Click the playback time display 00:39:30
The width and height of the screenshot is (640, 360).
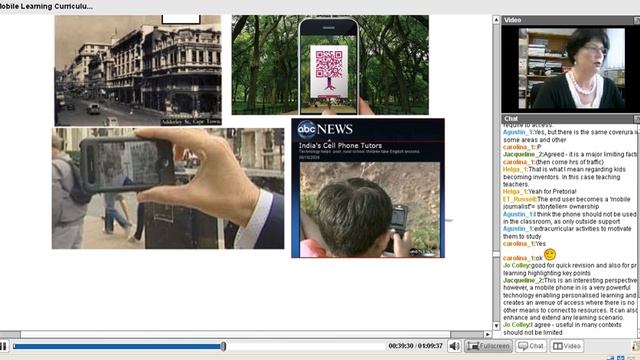401,346
